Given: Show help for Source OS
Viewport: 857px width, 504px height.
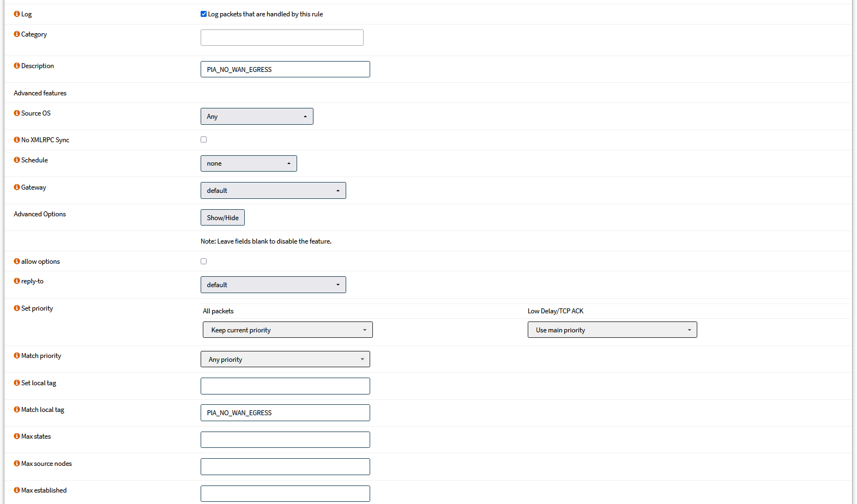Looking at the screenshot, I should tap(17, 113).
